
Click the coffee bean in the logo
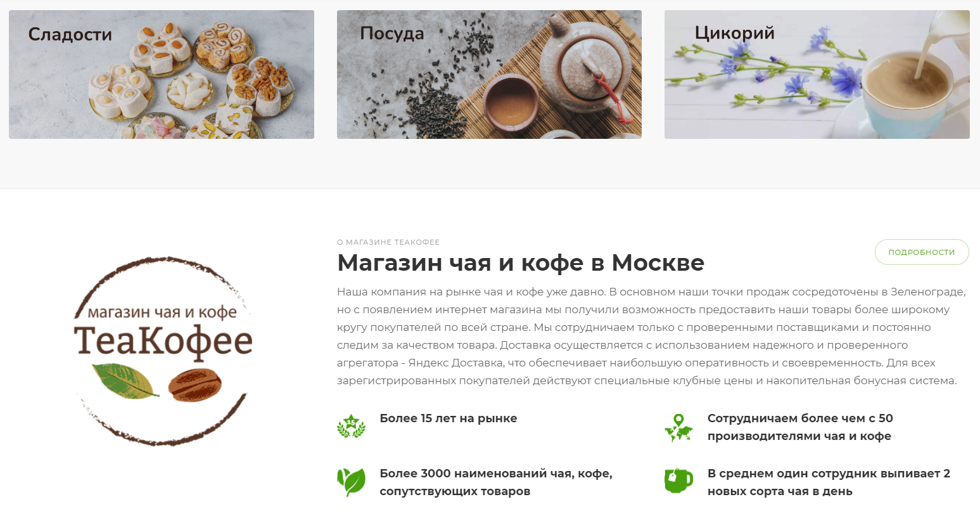point(195,384)
